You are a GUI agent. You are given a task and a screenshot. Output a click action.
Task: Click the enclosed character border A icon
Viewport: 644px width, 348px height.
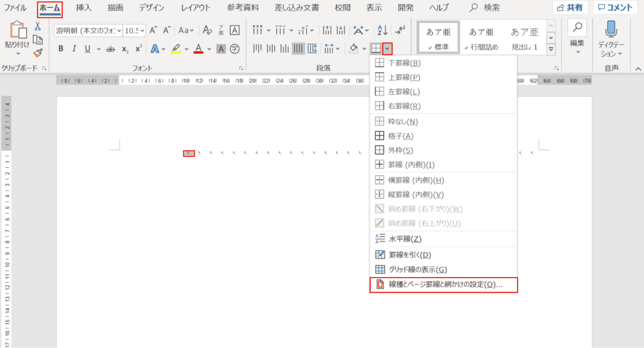coord(234,31)
